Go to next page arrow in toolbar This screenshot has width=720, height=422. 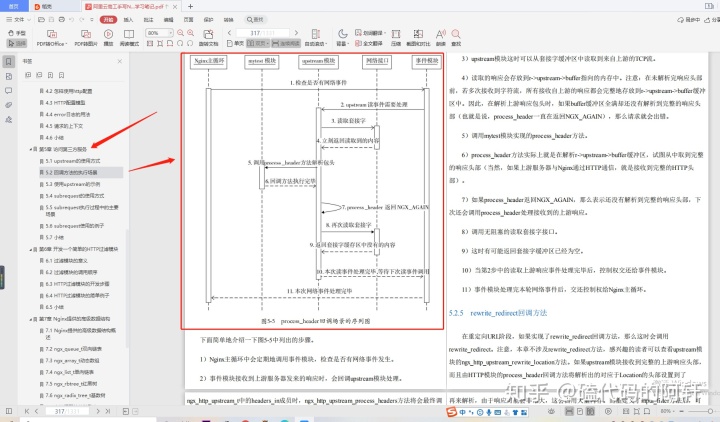[x=296, y=33]
